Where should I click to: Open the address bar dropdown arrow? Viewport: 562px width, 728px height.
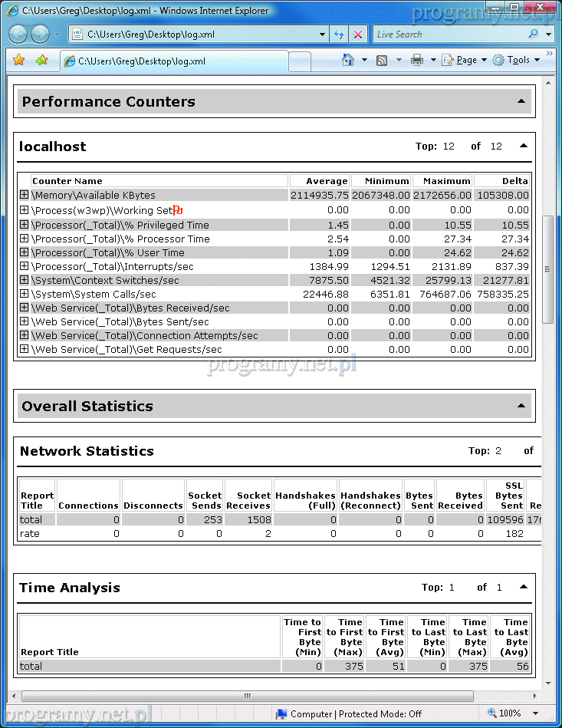coord(323,35)
